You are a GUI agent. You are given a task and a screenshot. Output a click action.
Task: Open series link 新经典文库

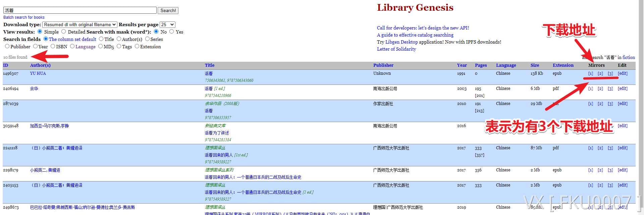click(x=215, y=126)
